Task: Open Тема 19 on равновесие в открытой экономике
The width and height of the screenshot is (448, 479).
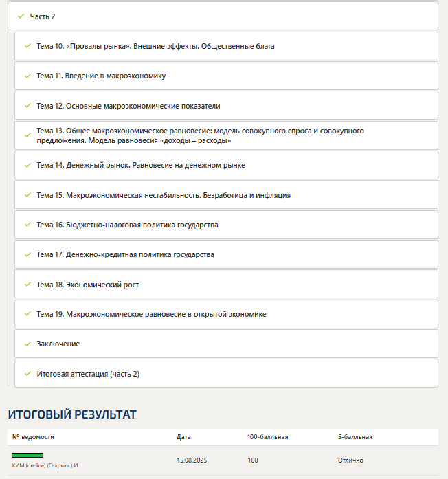Action: pyautogui.click(x=151, y=314)
